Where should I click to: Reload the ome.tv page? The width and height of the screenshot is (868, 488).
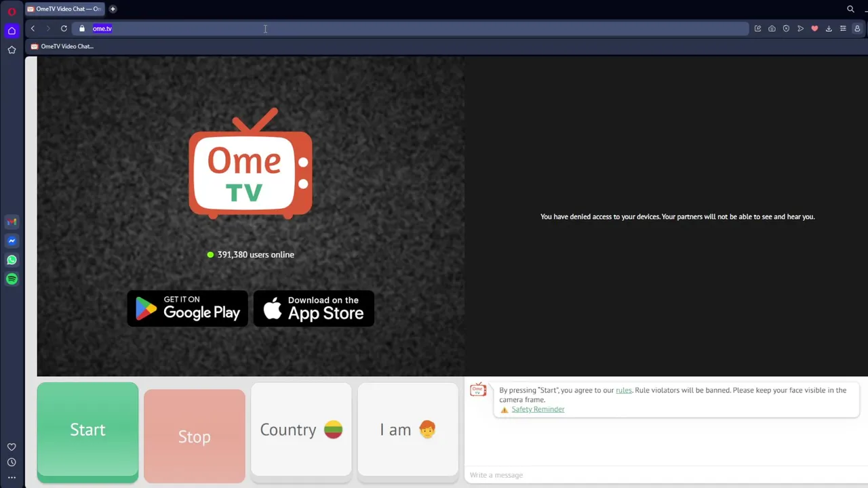64,28
